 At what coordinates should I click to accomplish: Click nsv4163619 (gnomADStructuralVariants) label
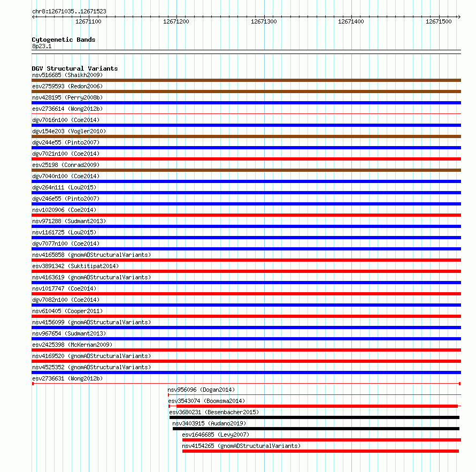[x=91, y=277]
